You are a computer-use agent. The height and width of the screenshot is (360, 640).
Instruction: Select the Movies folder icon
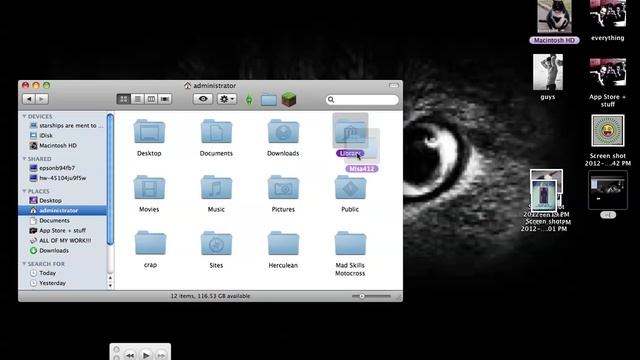click(x=149, y=187)
